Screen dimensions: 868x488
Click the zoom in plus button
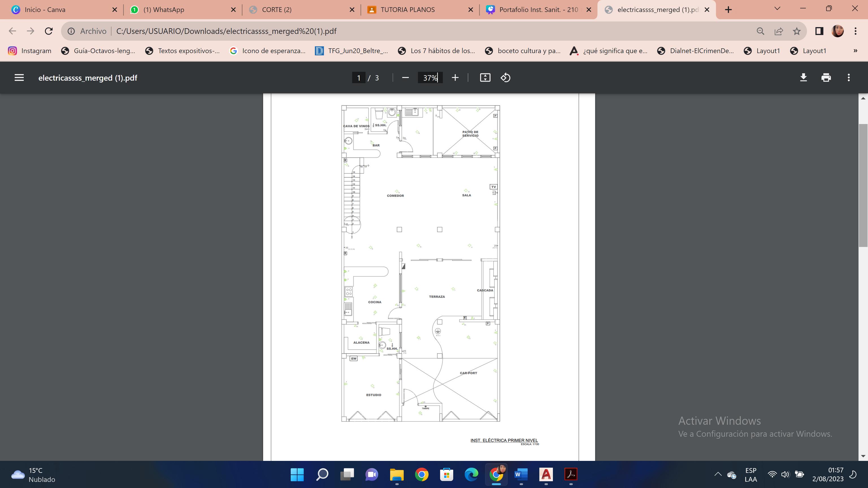pyautogui.click(x=455, y=78)
